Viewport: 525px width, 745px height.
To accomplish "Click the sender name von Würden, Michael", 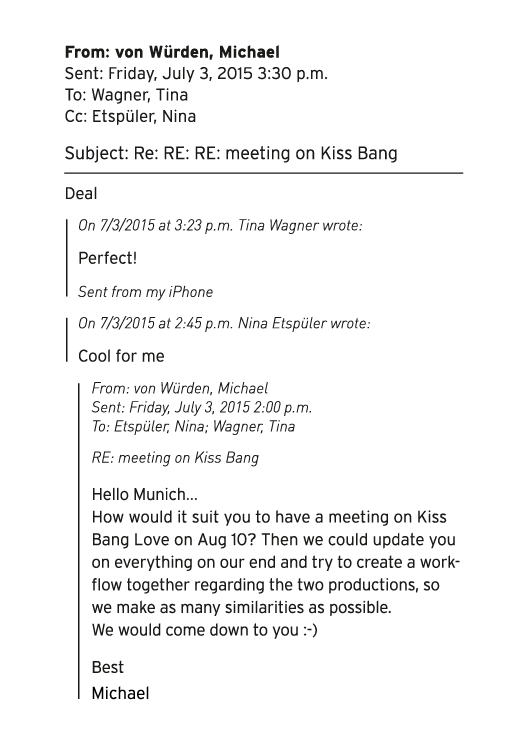I will pos(197,52).
